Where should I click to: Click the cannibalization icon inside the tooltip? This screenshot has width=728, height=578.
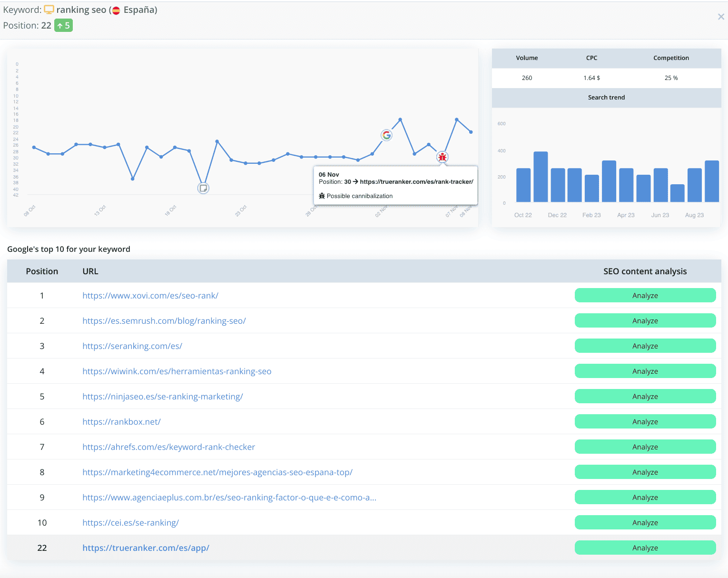point(322,196)
